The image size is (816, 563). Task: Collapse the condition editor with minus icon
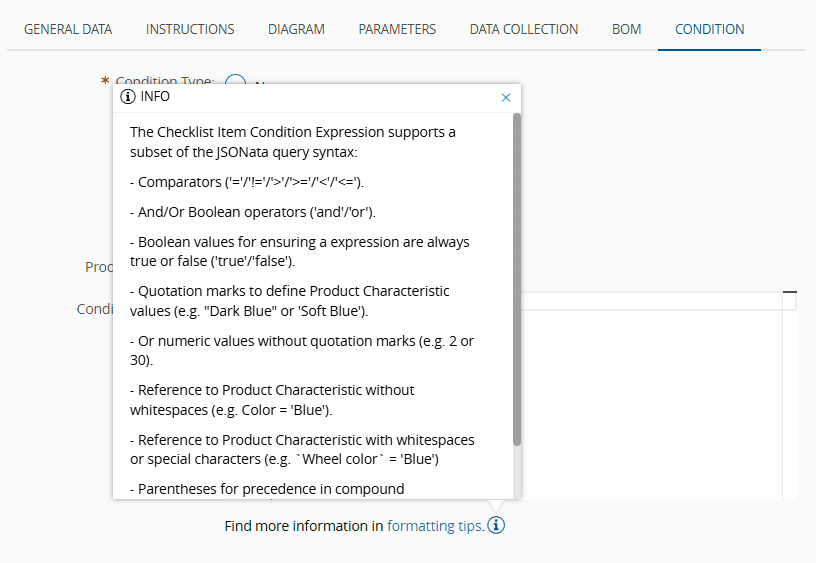[x=790, y=292]
